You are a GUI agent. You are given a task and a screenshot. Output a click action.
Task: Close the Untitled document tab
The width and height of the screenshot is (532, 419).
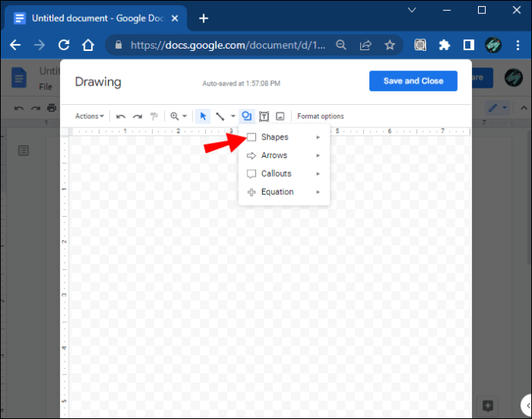175,19
